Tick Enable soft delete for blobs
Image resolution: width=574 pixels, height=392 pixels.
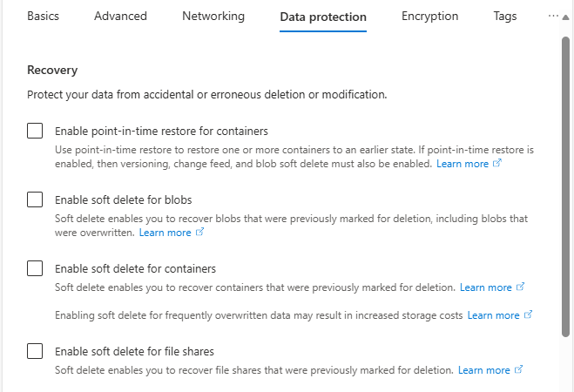pyautogui.click(x=35, y=199)
